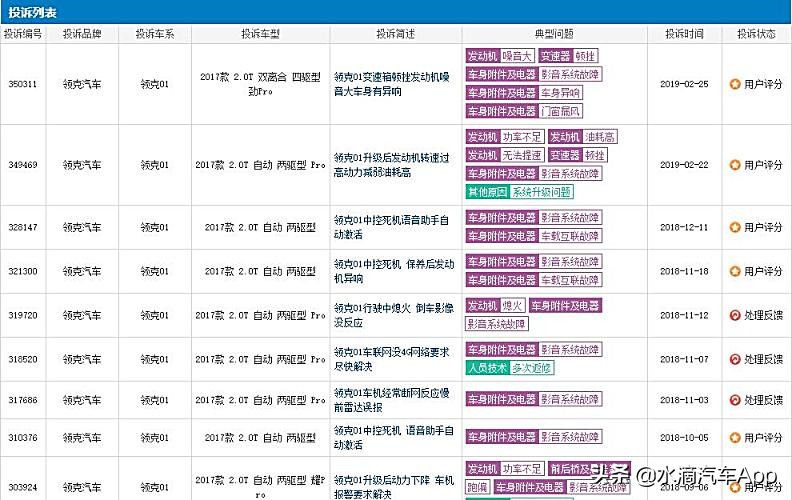792x500 pixels.
Task: Click the star icon in row 328147
Action: coord(735,227)
